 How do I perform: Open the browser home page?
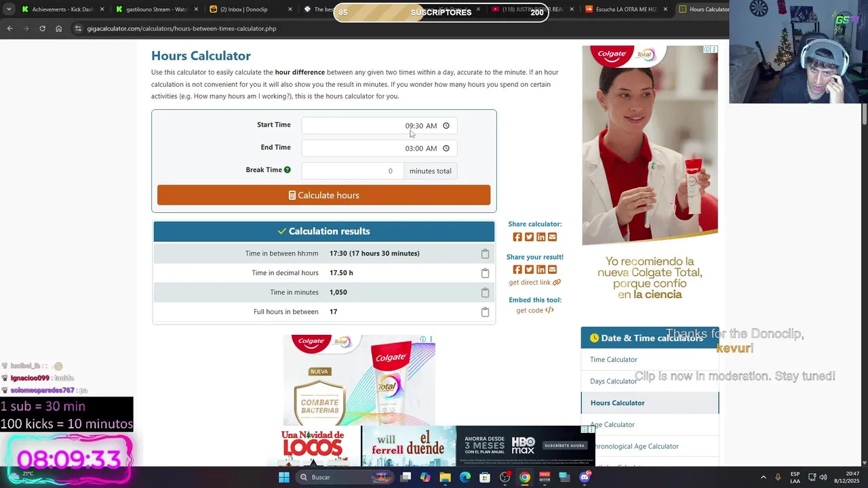pyautogui.click(x=58, y=28)
